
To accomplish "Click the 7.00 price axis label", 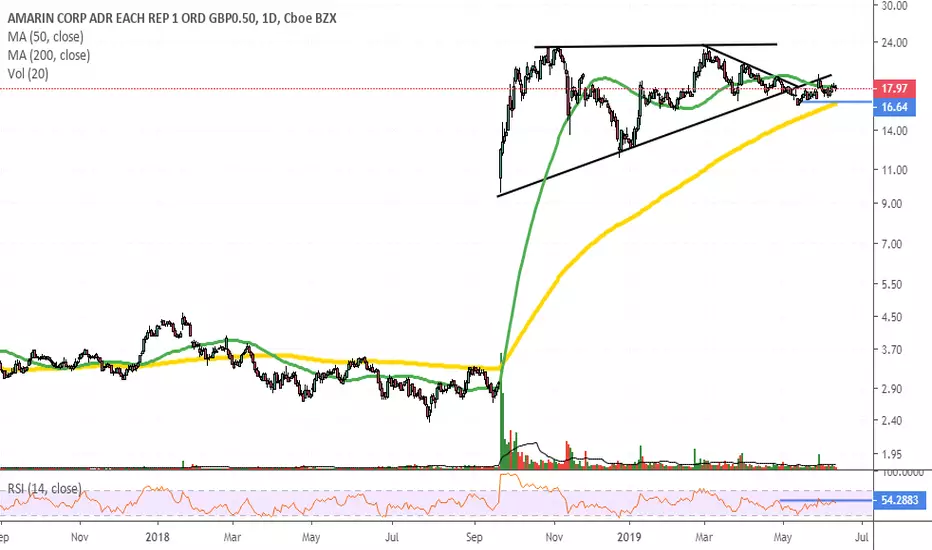I will [x=892, y=244].
